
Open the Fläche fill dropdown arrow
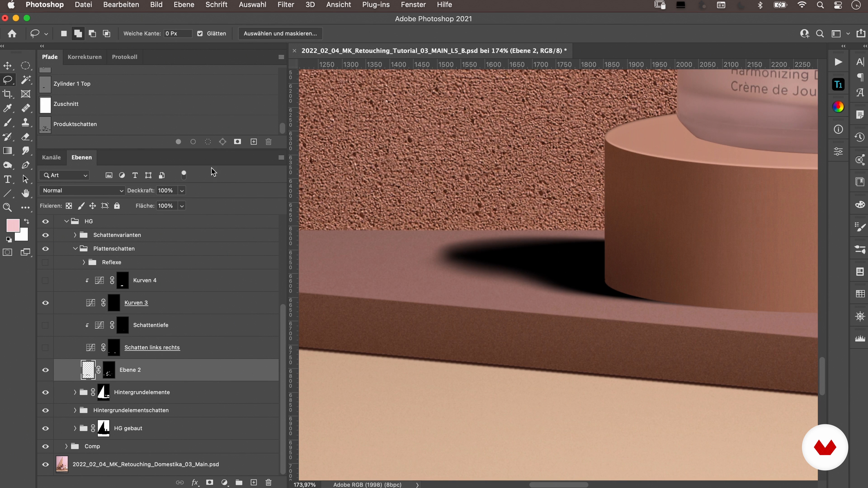click(182, 206)
